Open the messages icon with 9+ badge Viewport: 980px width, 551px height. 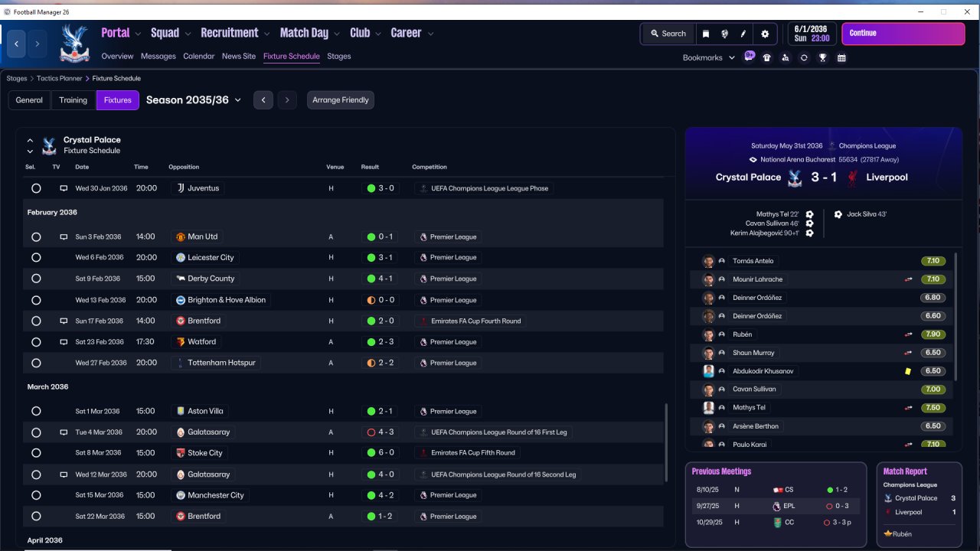click(x=749, y=57)
